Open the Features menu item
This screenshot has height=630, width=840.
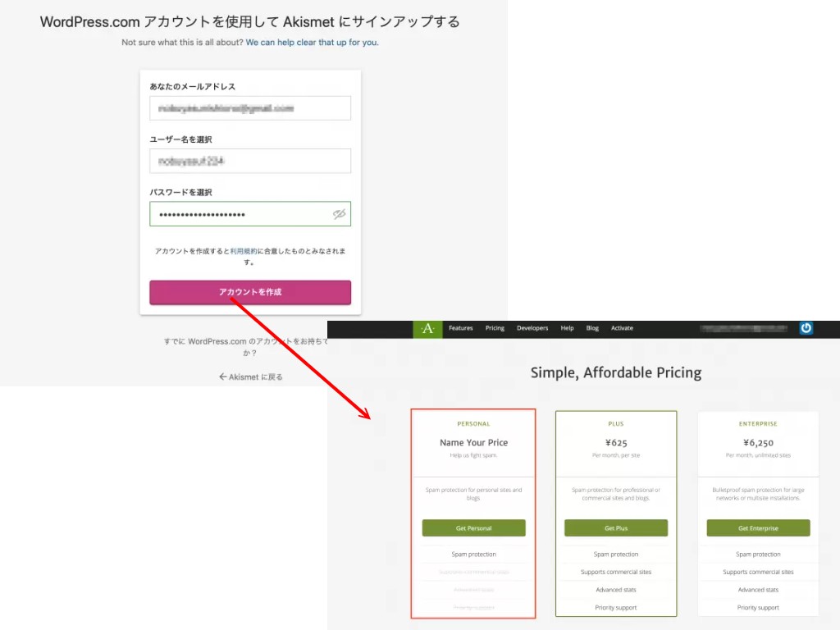coord(461,328)
